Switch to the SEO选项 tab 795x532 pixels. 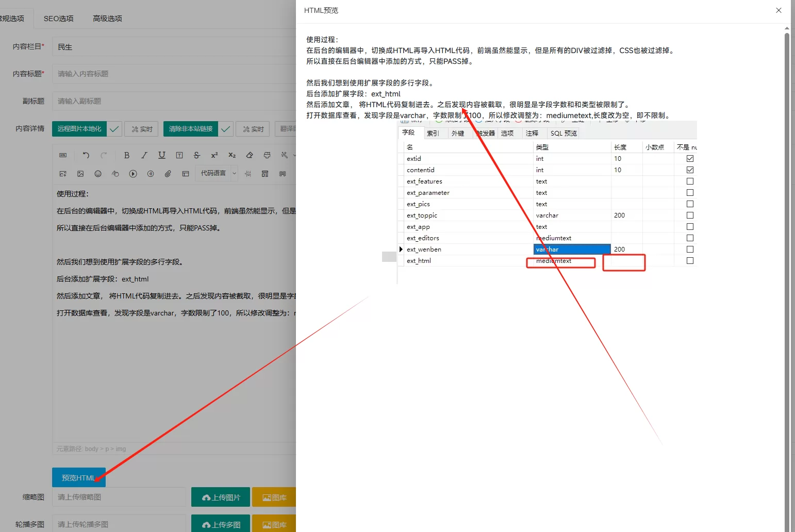pos(58,18)
